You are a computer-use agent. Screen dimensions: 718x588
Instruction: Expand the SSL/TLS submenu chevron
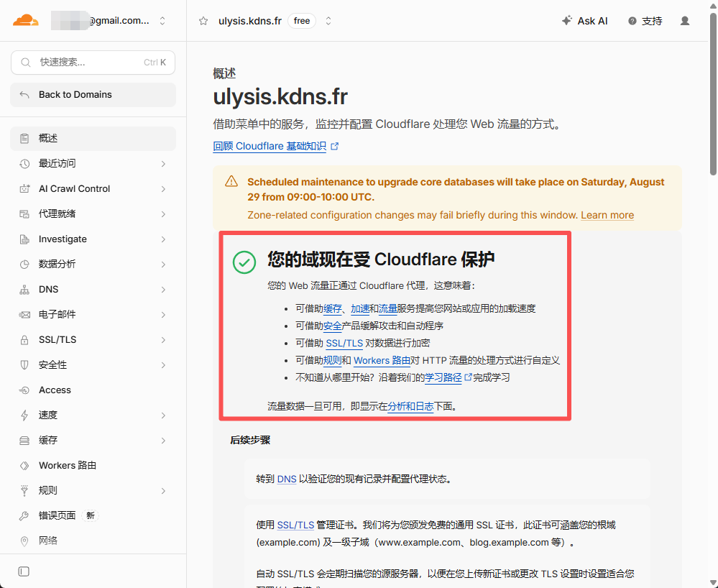[x=163, y=340]
